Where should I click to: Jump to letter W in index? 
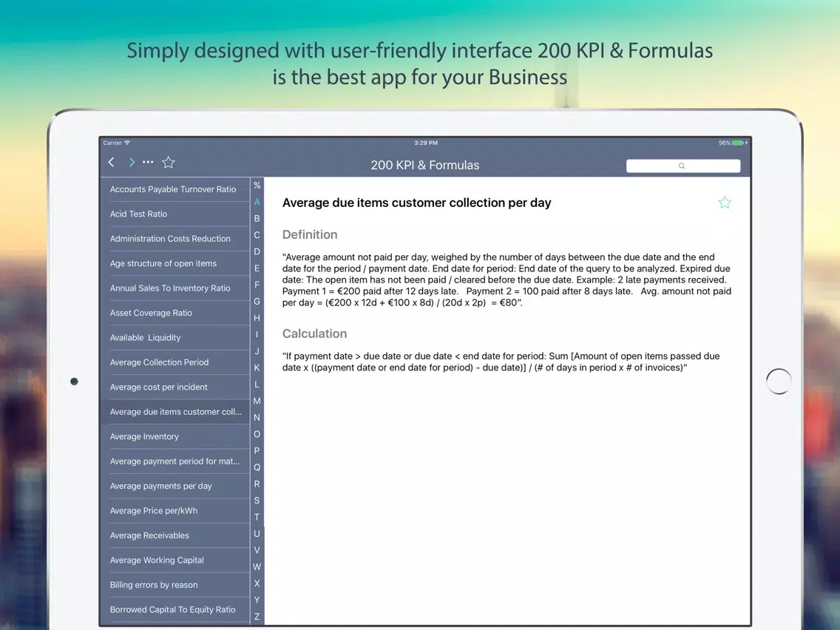pos(257,567)
